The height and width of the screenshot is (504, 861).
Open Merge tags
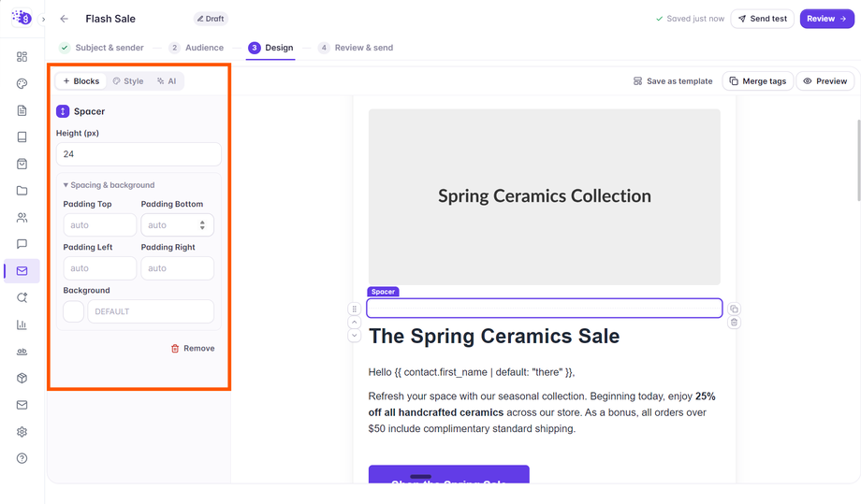pos(758,81)
